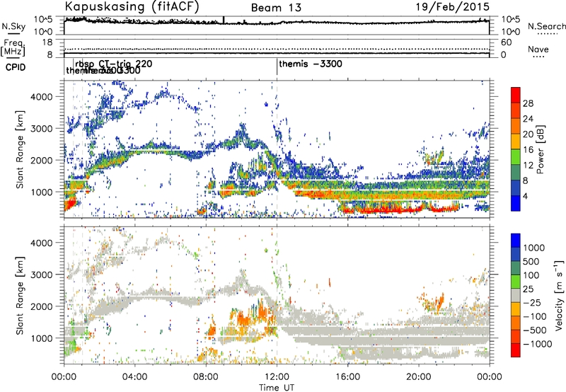Click the '-500' Velocity colorbar value
The image size is (566, 392).
pyautogui.click(x=535, y=330)
